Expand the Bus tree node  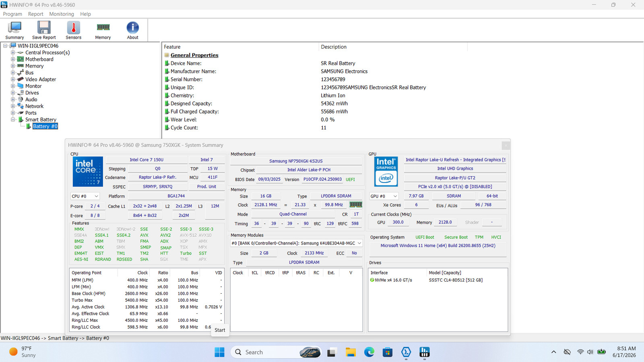pos(13,73)
